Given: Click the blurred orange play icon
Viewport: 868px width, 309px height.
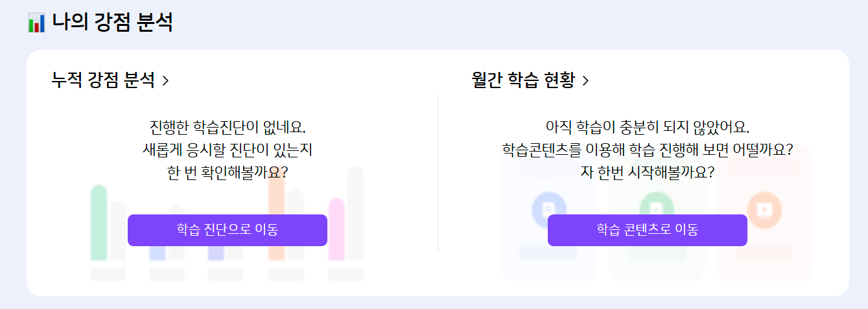Looking at the screenshot, I should 764,209.
